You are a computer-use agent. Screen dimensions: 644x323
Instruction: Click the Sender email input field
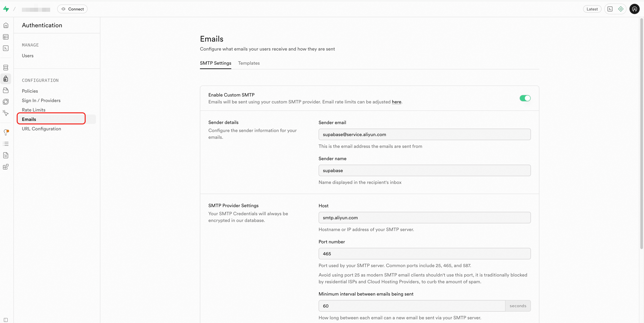424,134
